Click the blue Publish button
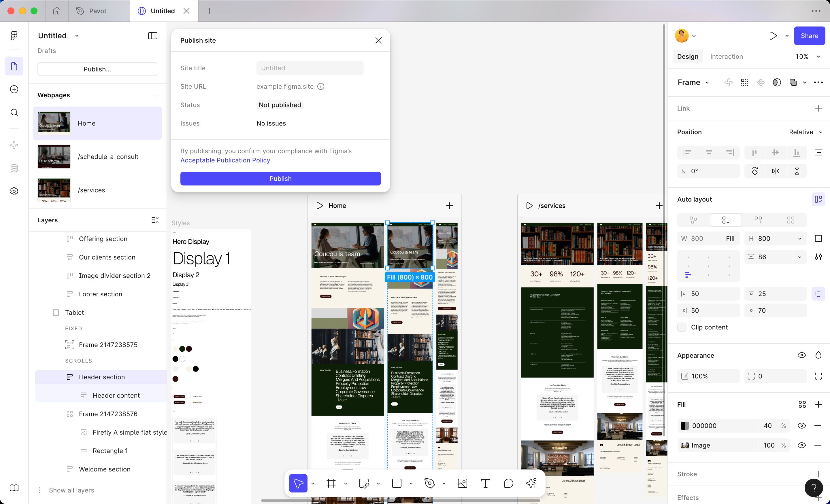The height and width of the screenshot is (504, 830). [x=280, y=179]
